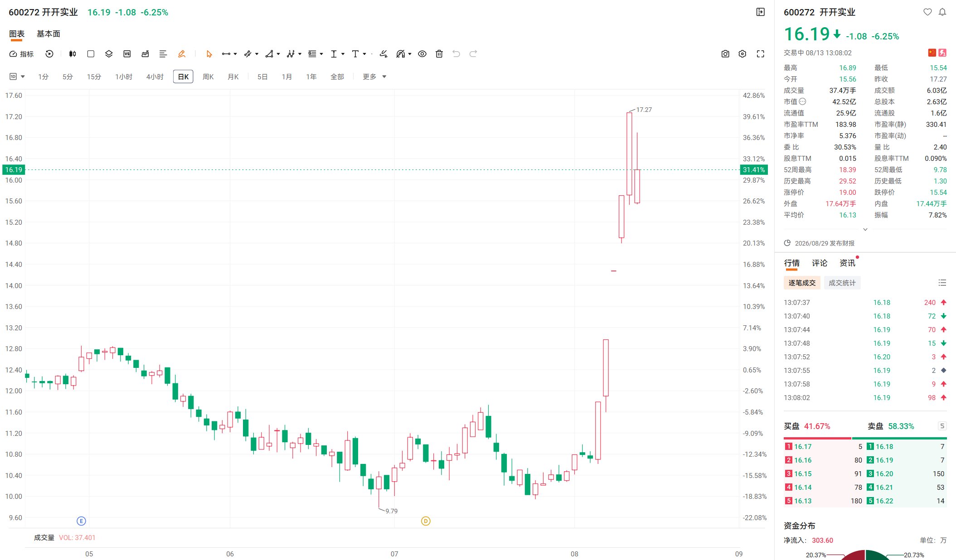Expand more quote details chevron
956x560 pixels.
(x=865, y=229)
